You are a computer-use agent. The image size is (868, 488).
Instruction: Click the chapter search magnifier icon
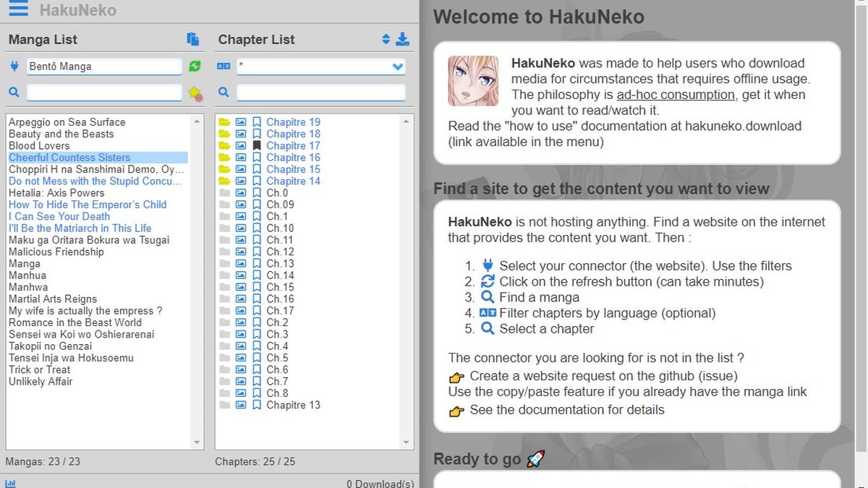pyautogui.click(x=224, y=93)
